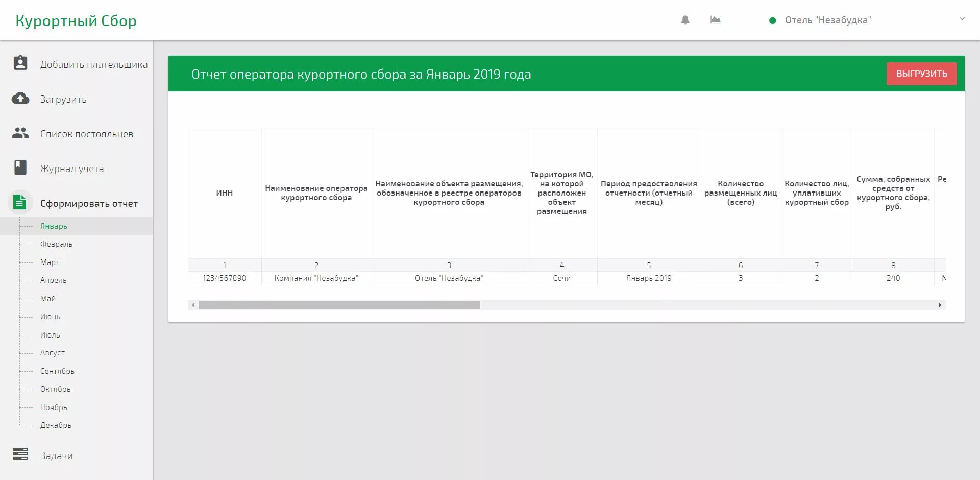Select Апрель report month
The image size is (980, 480).
(54, 280)
